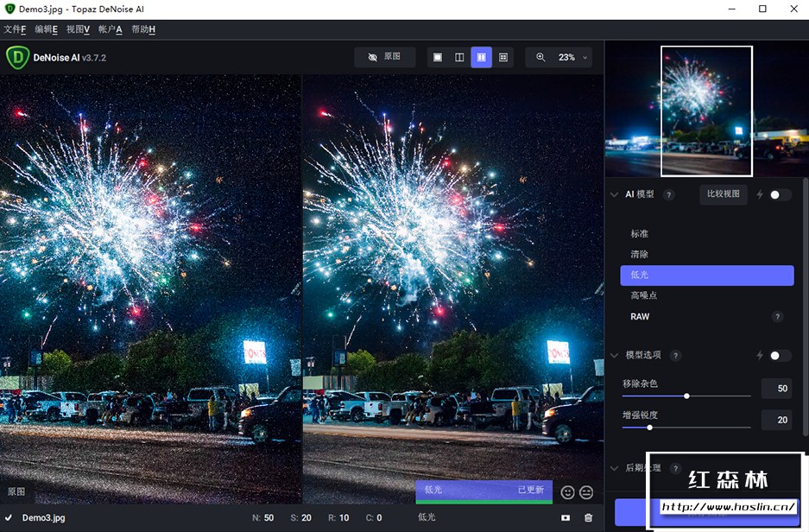This screenshot has width=809, height=532.
Task: Click the happy smiley face rating icon
Action: pos(567,492)
